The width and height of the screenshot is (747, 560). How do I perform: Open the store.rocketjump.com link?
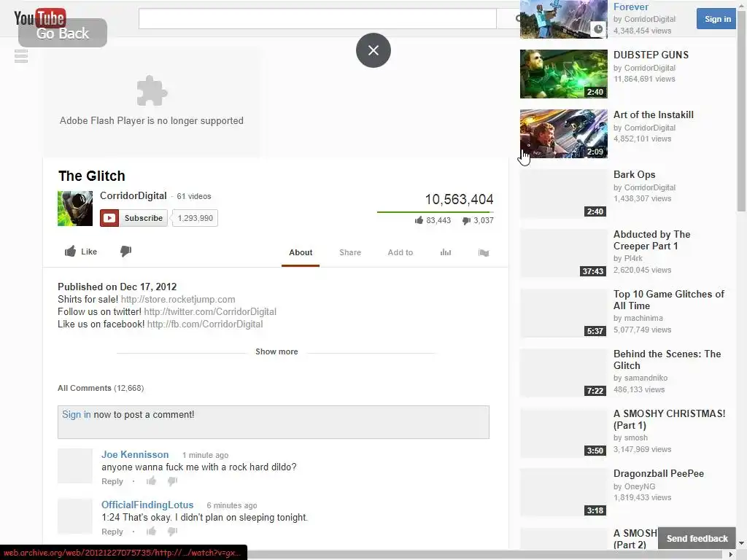tap(178, 299)
